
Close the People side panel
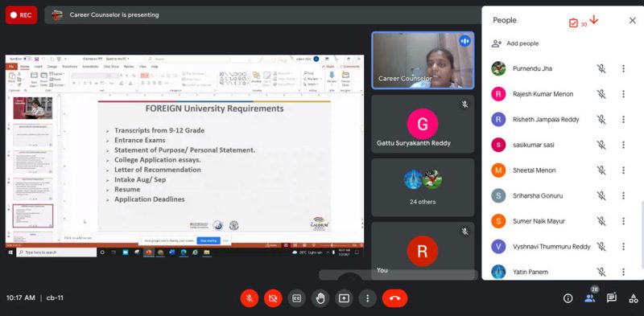[633, 21]
